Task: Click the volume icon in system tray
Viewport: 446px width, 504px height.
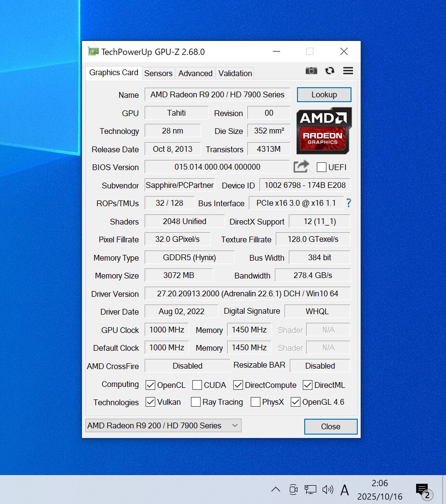Action: 328,490
